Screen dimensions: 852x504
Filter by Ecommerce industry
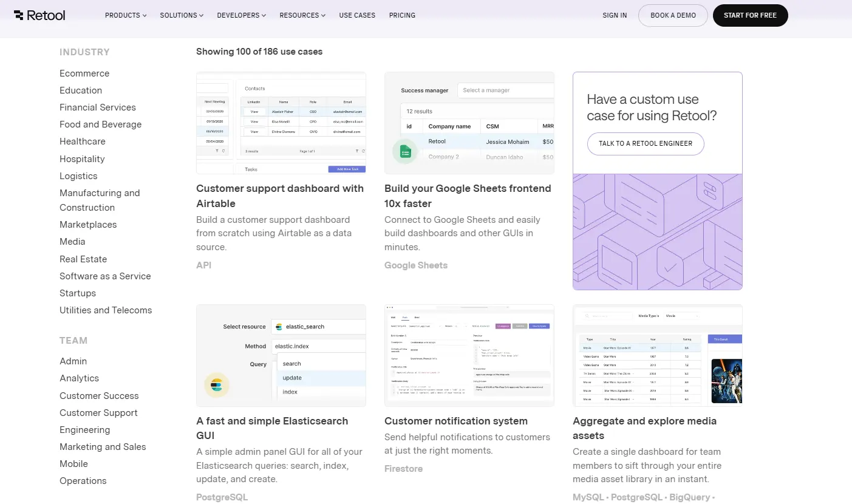coord(84,73)
